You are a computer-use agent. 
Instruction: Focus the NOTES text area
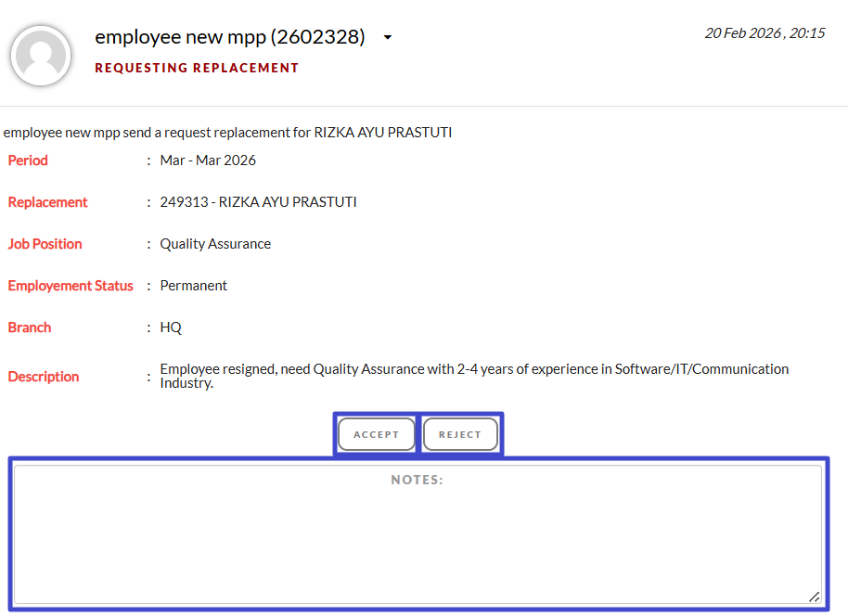418,538
